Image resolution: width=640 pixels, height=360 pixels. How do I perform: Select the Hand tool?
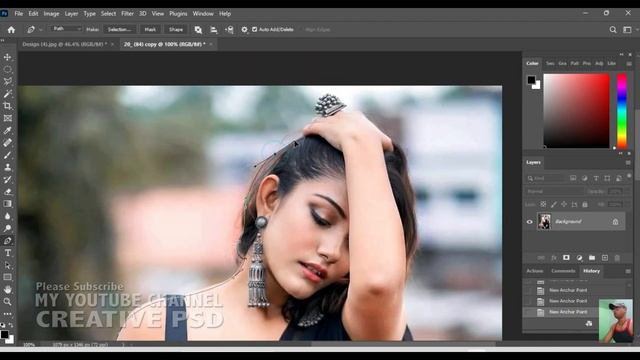point(7,290)
